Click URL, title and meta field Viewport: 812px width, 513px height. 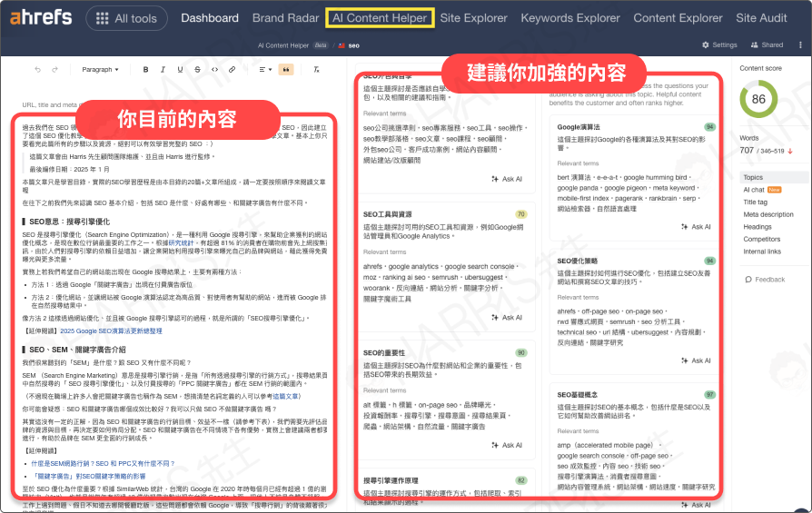click(x=49, y=105)
